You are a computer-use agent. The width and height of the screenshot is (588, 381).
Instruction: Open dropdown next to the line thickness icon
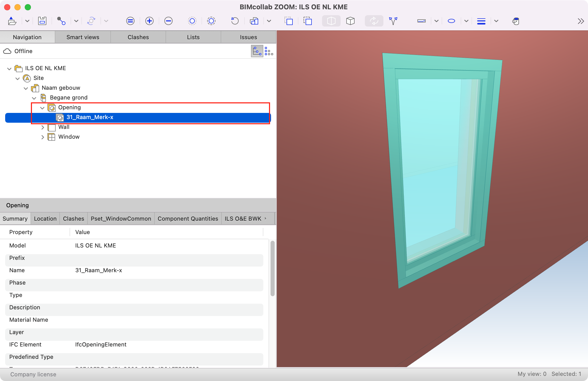point(496,21)
